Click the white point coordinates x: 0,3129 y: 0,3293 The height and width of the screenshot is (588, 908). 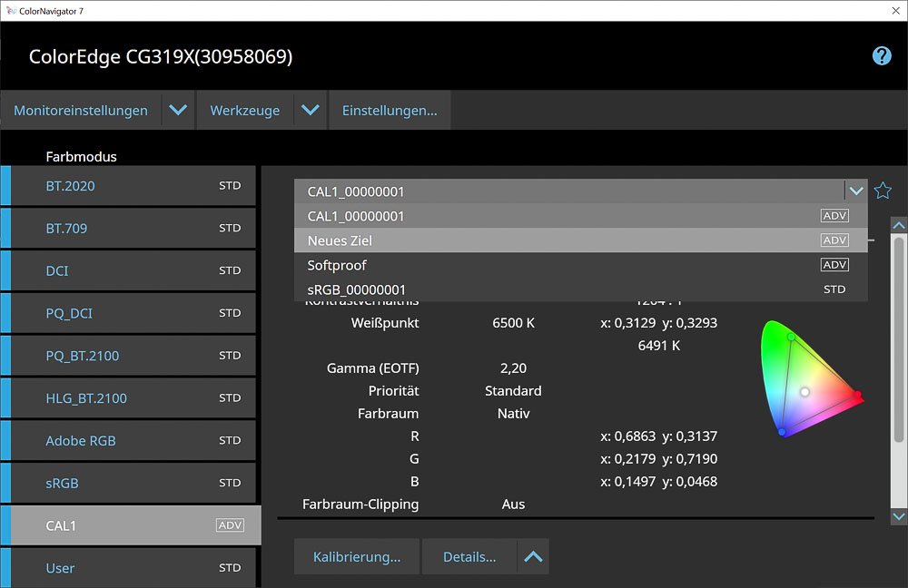[x=658, y=323]
